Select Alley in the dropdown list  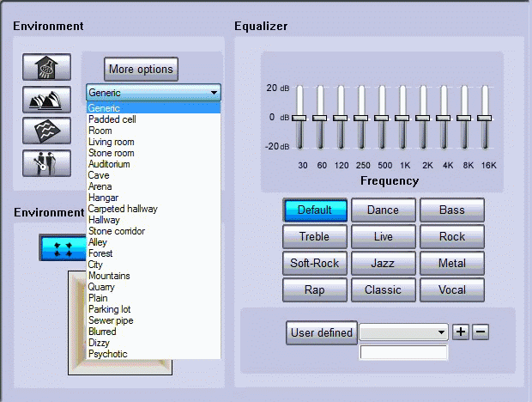pyautogui.click(x=154, y=242)
